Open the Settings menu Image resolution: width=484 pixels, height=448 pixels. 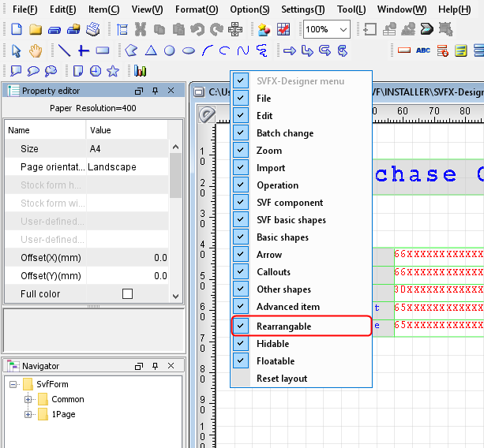302,9
